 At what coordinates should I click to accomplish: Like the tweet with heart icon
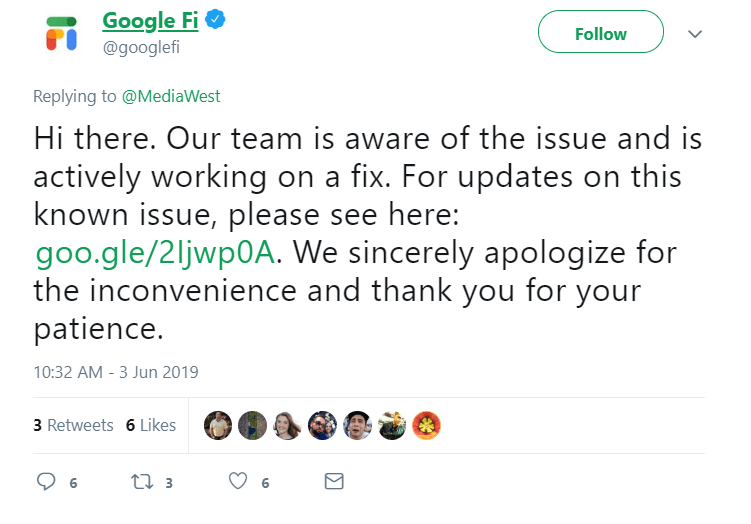(x=238, y=481)
